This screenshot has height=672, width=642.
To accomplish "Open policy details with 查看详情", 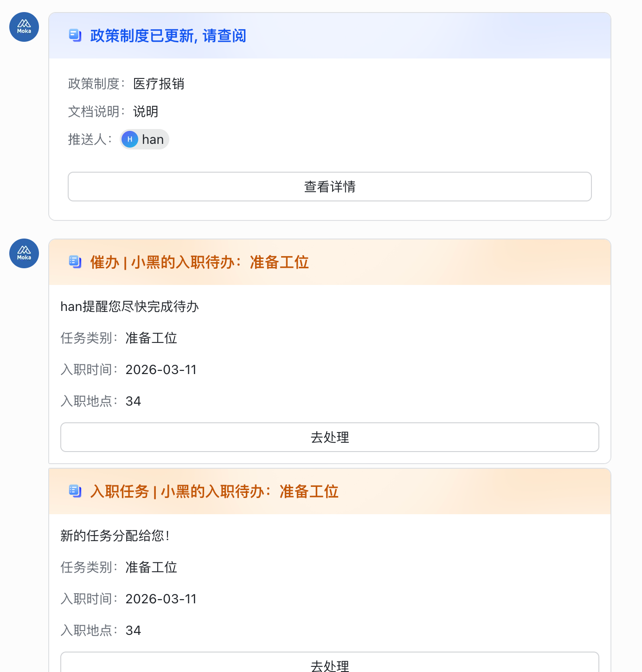I will click(x=329, y=187).
